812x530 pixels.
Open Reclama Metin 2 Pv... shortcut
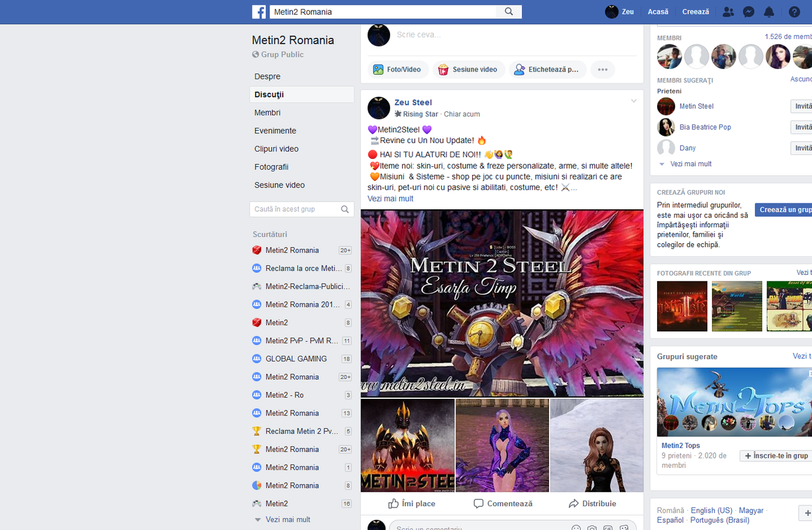coord(301,431)
